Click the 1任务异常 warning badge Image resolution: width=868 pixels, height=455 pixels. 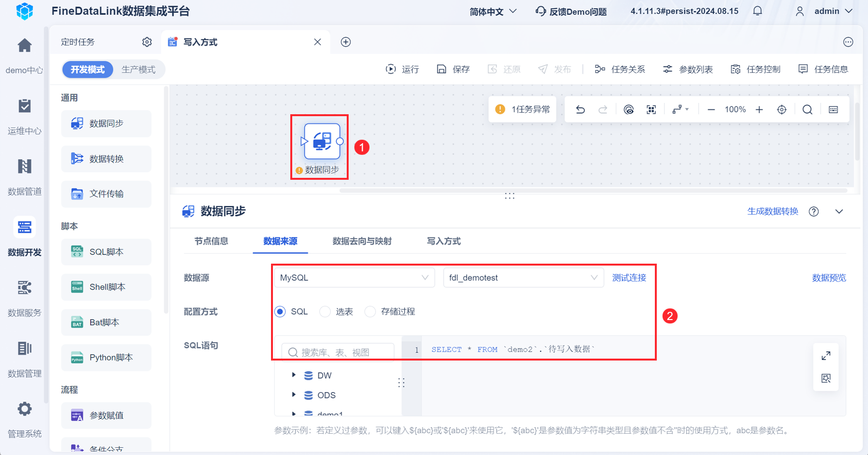click(x=523, y=109)
